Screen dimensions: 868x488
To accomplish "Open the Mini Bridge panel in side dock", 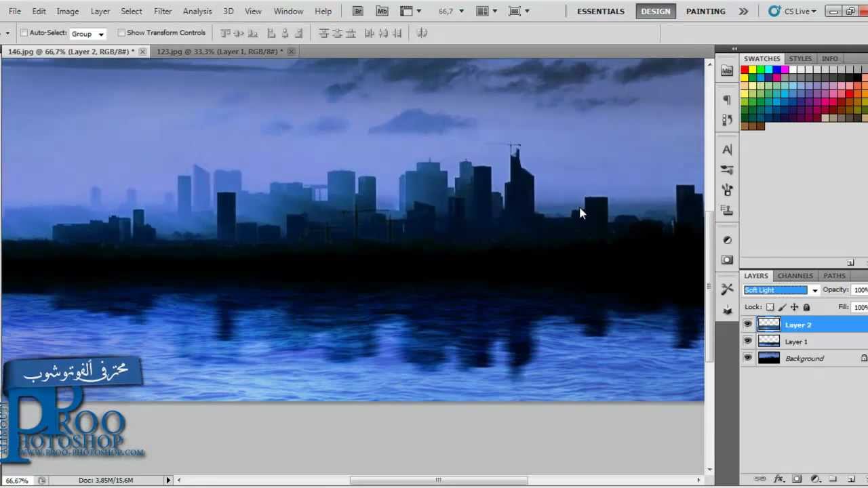I will tap(727, 70).
